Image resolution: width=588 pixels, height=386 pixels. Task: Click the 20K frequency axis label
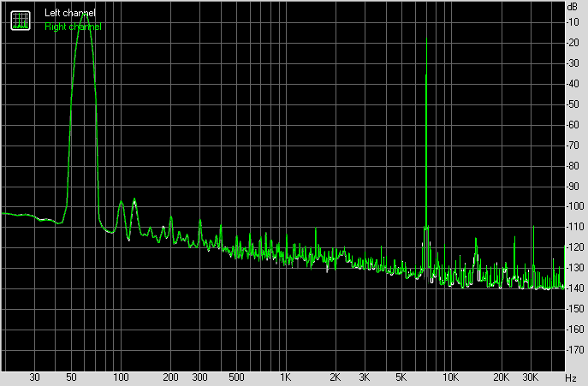(x=501, y=377)
